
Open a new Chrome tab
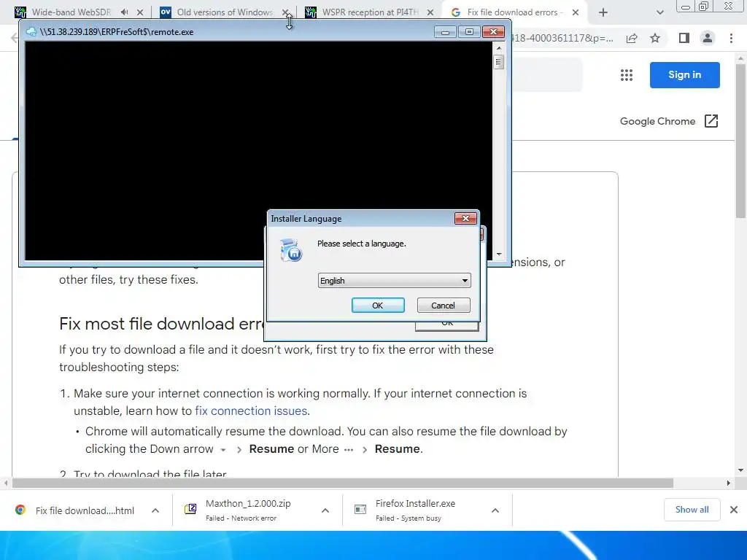click(603, 12)
